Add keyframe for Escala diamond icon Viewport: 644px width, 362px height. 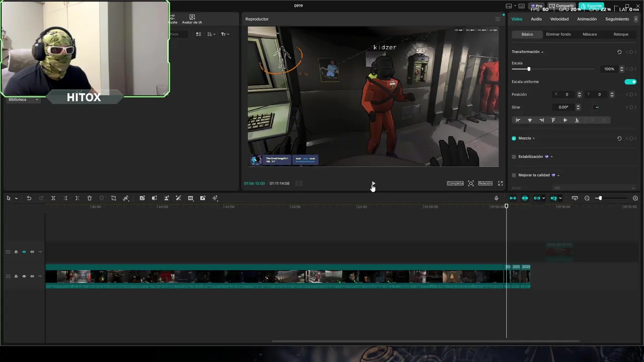pos(631,69)
